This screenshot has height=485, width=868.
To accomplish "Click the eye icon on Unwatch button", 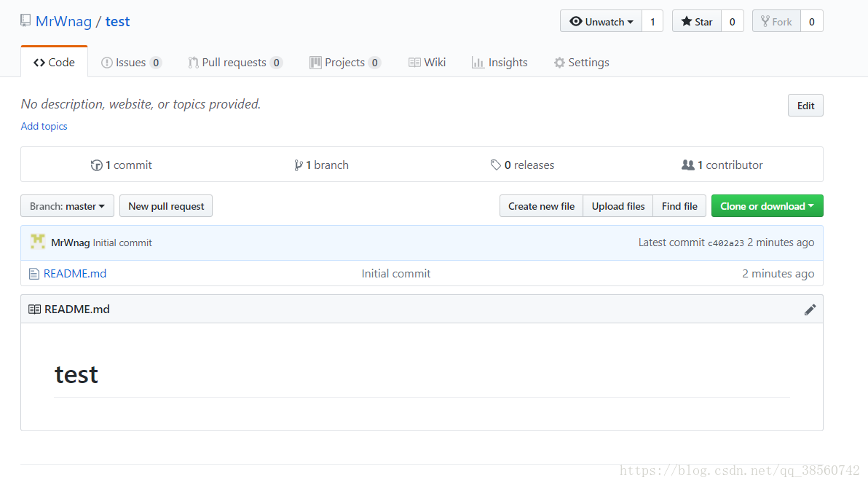I will tap(576, 21).
